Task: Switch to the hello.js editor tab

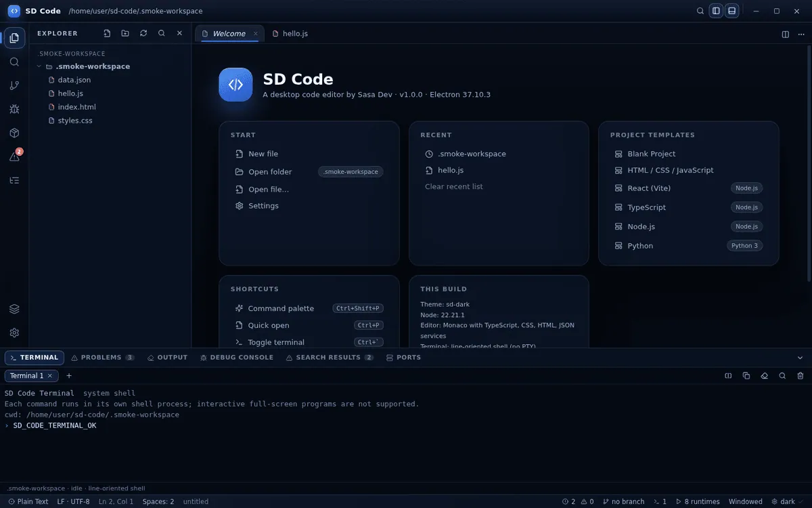Action: 290,33
